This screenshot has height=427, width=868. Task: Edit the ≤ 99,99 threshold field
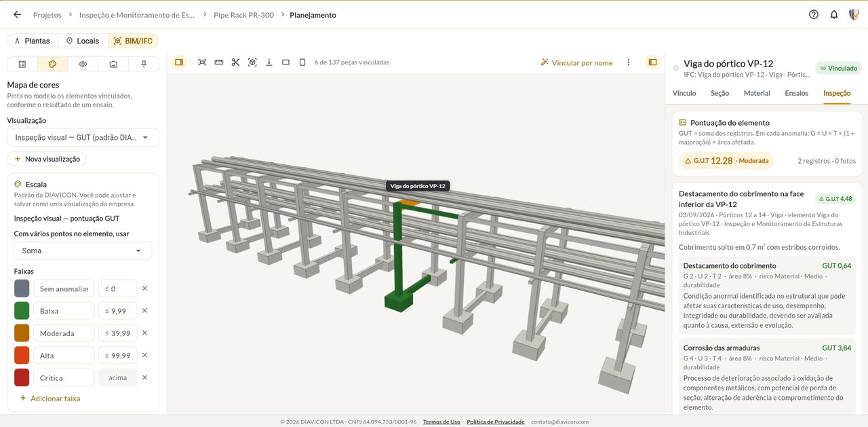tap(118, 355)
